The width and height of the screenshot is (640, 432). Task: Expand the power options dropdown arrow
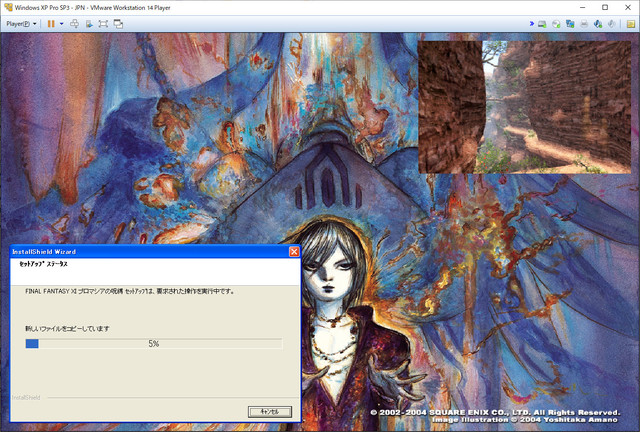point(62,24)
